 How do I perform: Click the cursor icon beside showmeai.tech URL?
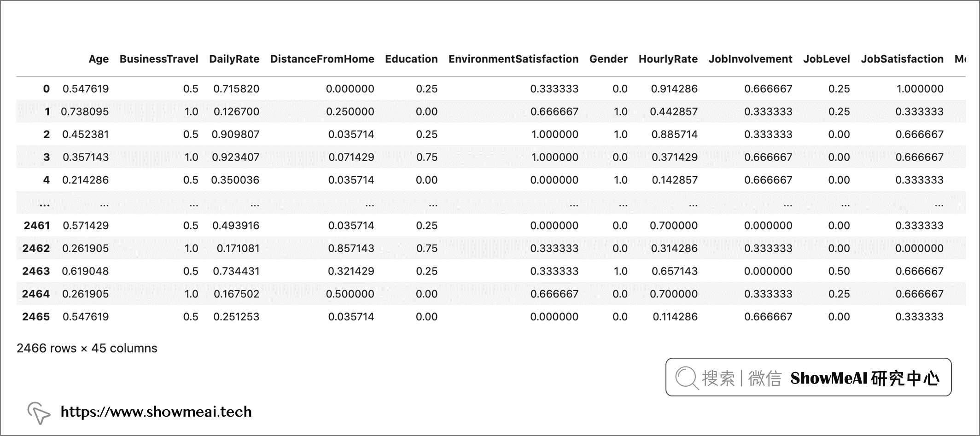click(39, 413)
